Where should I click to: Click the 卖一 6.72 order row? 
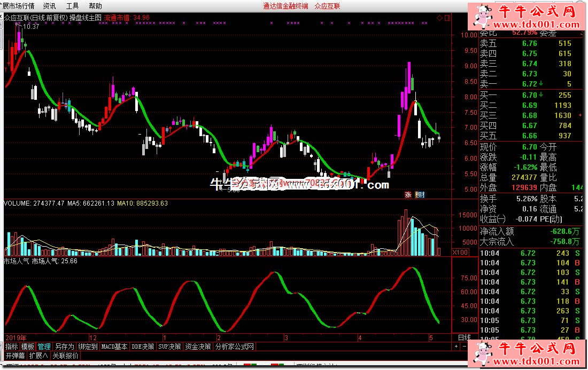(x=526, y=84)
